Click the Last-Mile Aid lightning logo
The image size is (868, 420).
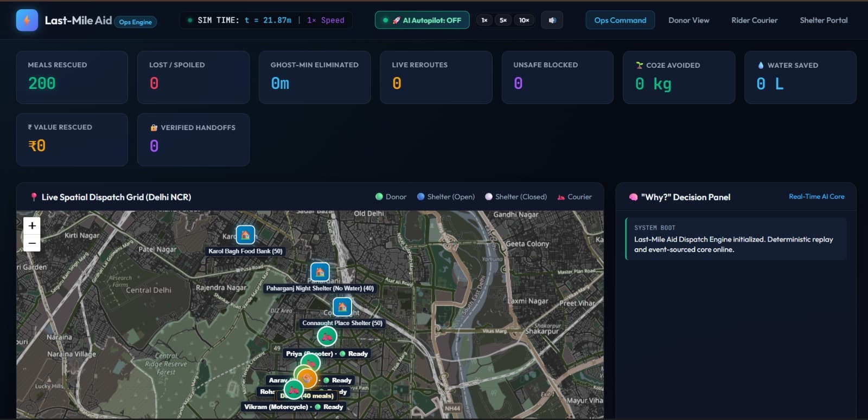27,21
